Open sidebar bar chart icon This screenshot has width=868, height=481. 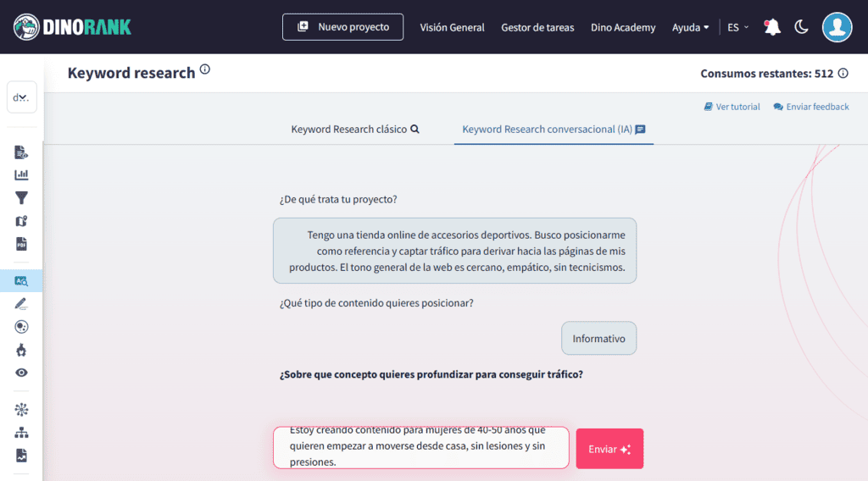pyautogui.click(x=21, y=174)
